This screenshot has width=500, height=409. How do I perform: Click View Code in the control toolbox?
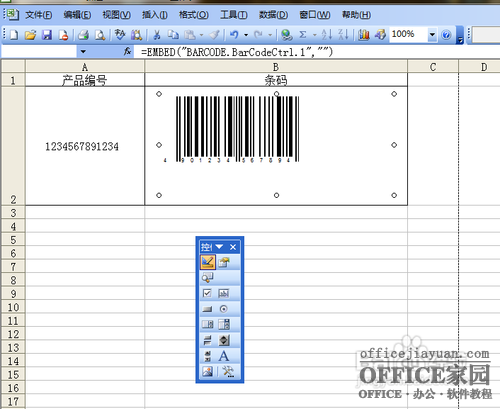click(207, 277)
